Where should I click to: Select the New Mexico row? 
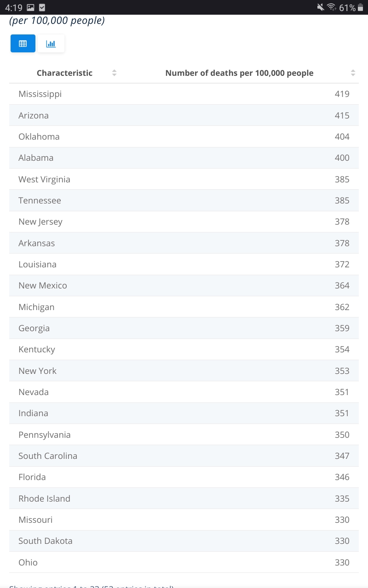[x=184, y=286]
